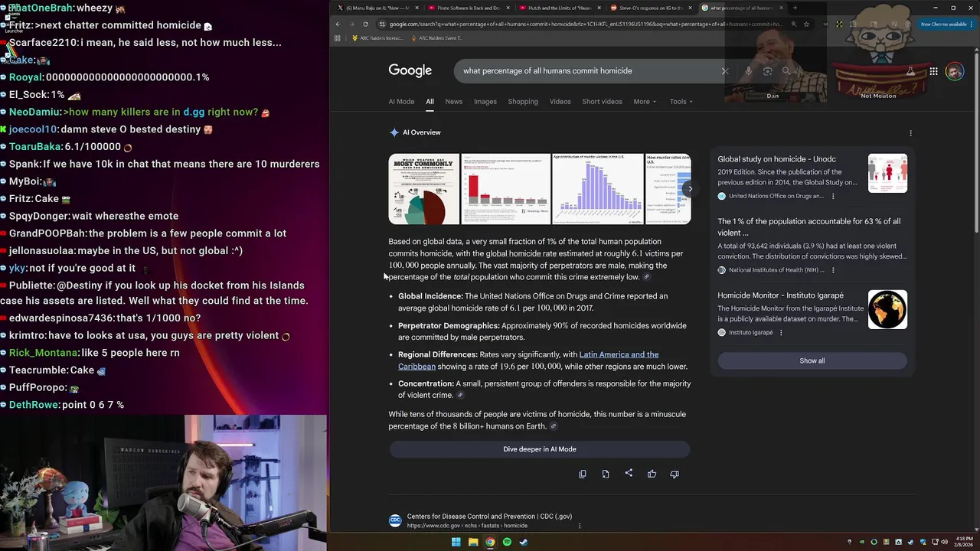
Task: Open options for CDC search result
Action: [x=580, y=526]
